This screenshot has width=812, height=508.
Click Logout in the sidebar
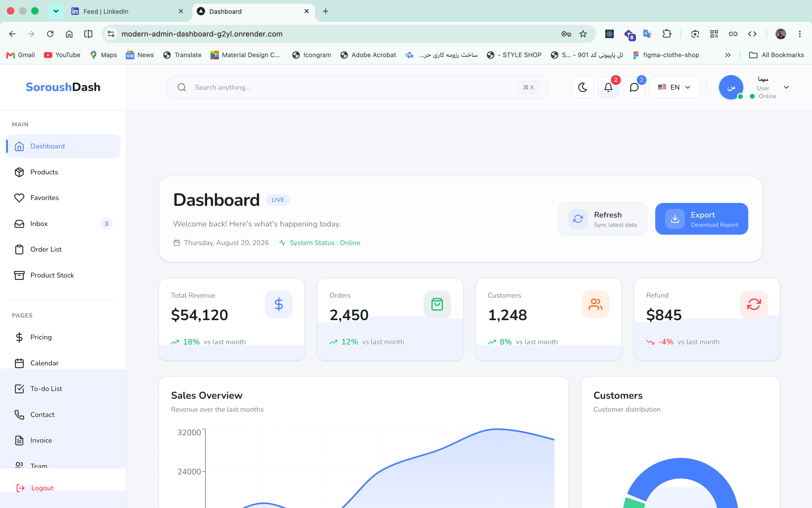[x=35, y=488]
